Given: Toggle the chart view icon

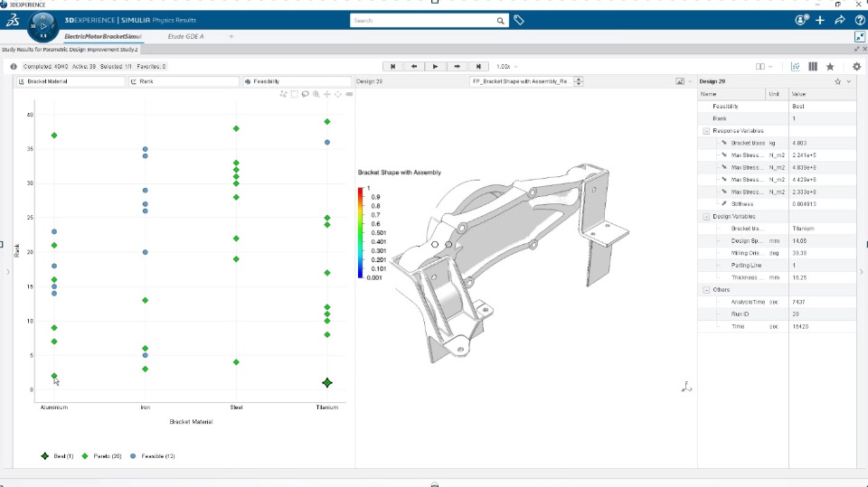Looking at the screenshot, I should click(x=796, y=67).
